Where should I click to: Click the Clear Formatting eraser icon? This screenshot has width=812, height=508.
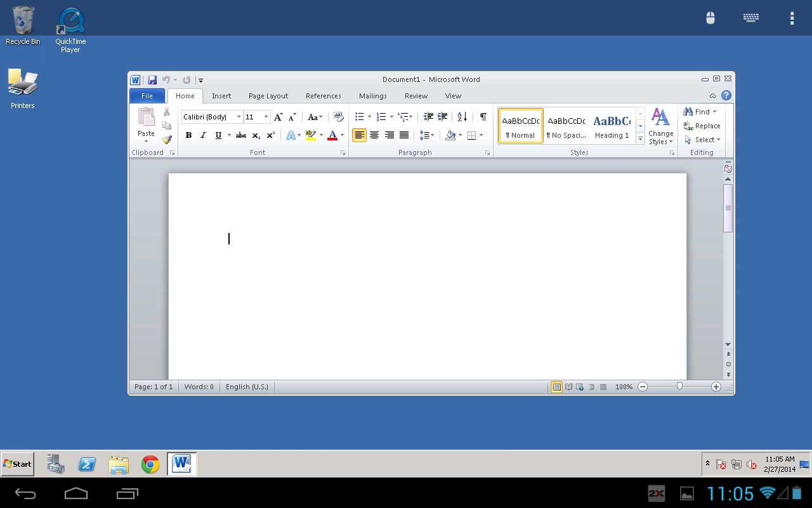[x=339, y=117]
